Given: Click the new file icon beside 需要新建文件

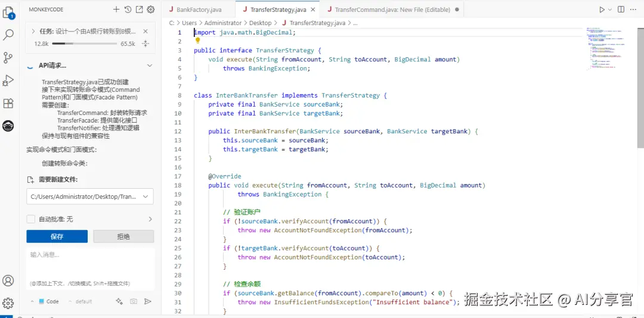Looking at the screenshot, I should tap(30, 180).
